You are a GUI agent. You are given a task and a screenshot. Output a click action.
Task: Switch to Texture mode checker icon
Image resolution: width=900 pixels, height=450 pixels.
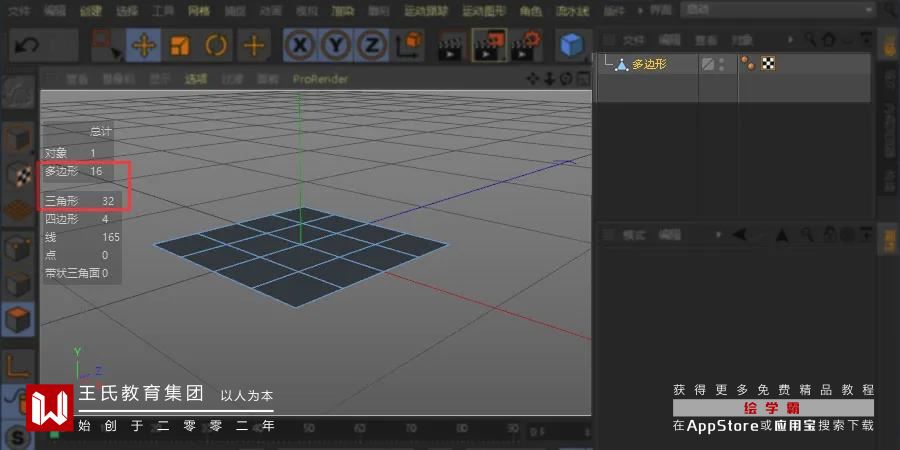pyautogui.click(x=18, y=175)
